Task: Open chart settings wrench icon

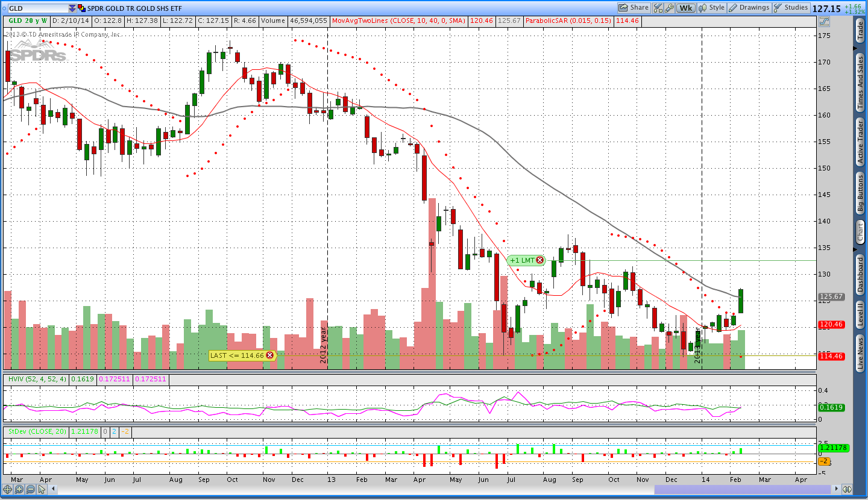Action: [x=669, y=8]
